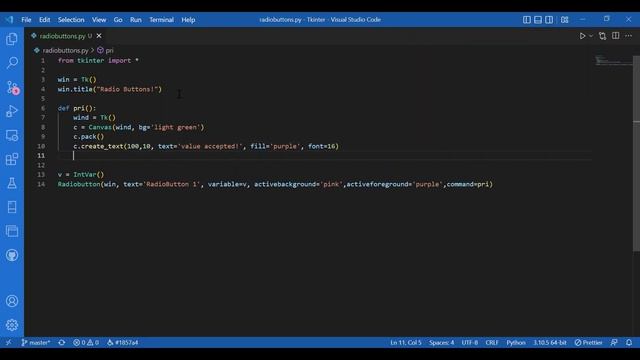Open the Search view in the activity bar
Viewport: 640px width, 360px height.
(12, 62)
